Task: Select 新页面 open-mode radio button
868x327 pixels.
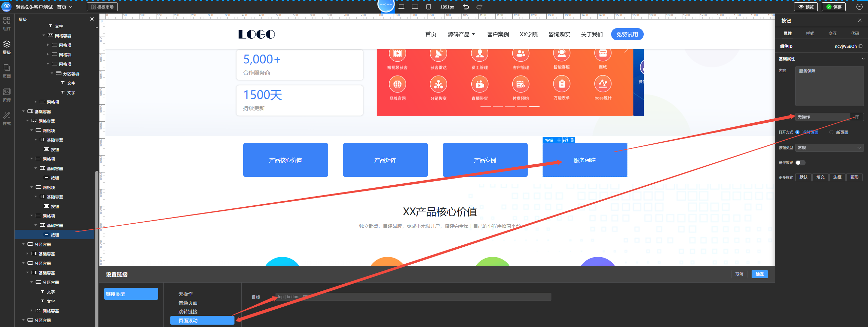Action: point(831,132)
